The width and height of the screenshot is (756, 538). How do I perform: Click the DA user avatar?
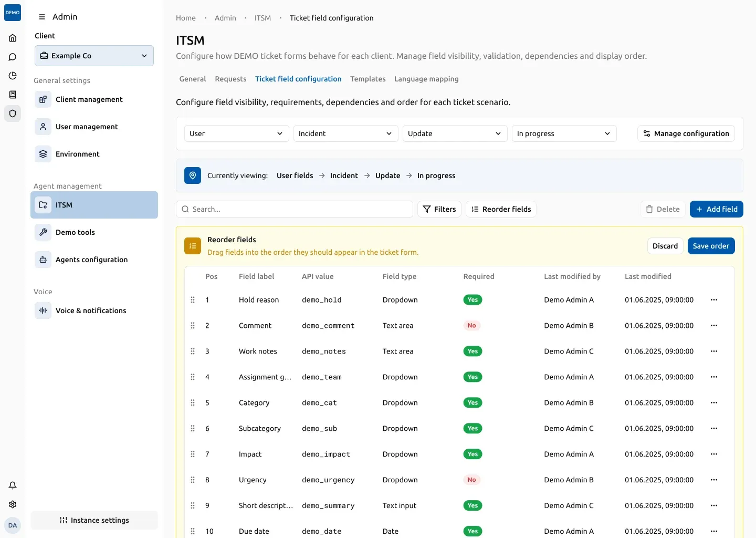(13, 525)
